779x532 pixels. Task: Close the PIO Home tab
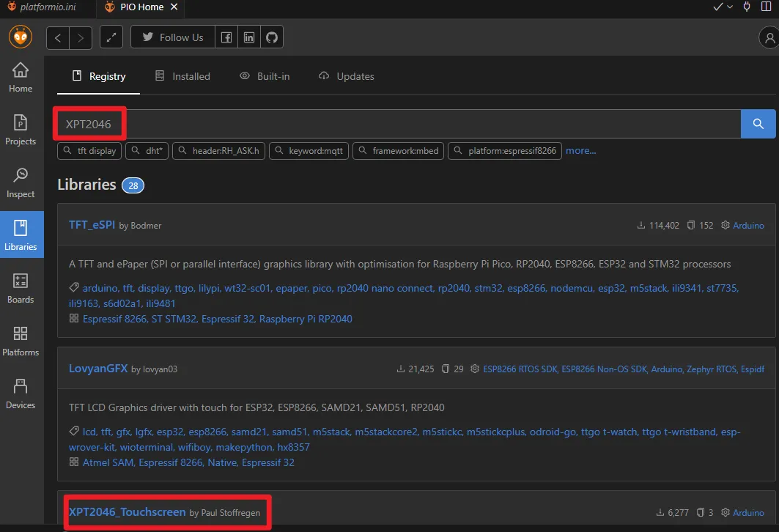pos(174,7)
